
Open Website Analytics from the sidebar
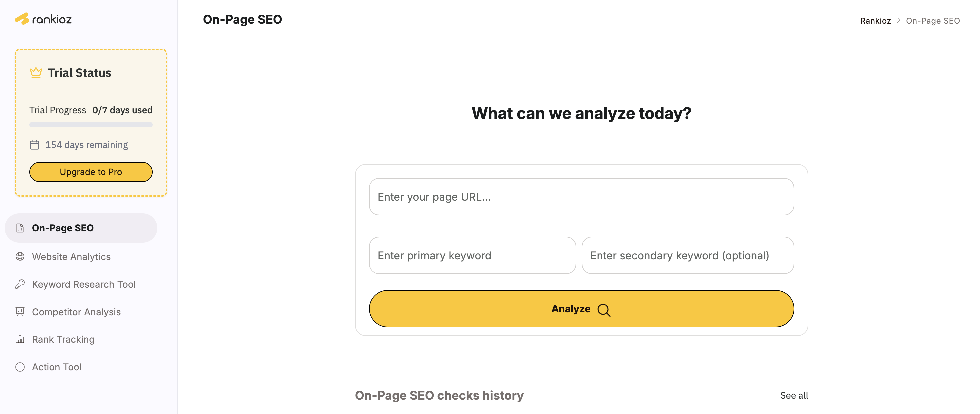coord(71,256)
